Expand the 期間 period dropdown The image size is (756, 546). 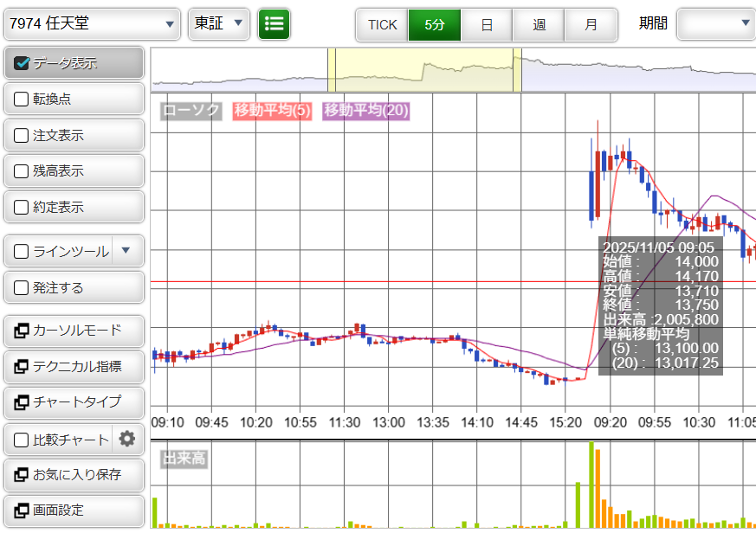tap(715, 23)
